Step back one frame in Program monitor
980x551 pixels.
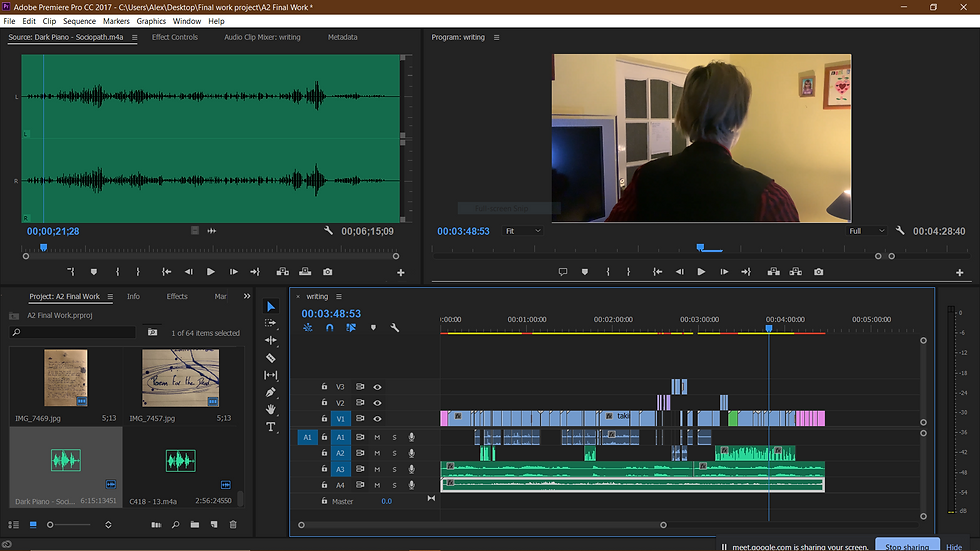pos(679,272)
